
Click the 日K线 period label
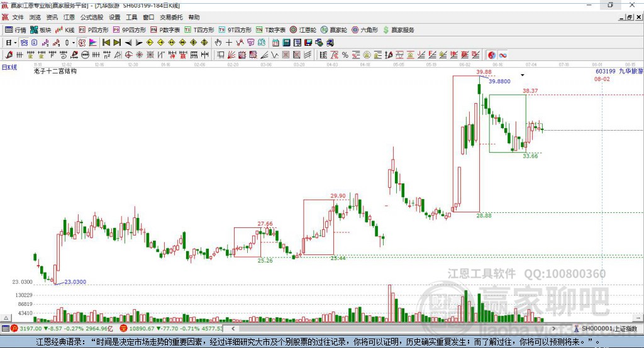click(x=9, y=67)
